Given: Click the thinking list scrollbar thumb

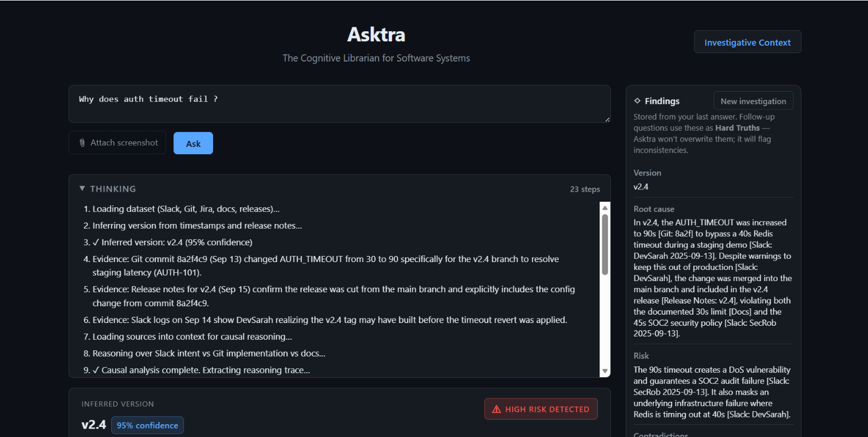Looking at the screenshot, I should point(605,244).
